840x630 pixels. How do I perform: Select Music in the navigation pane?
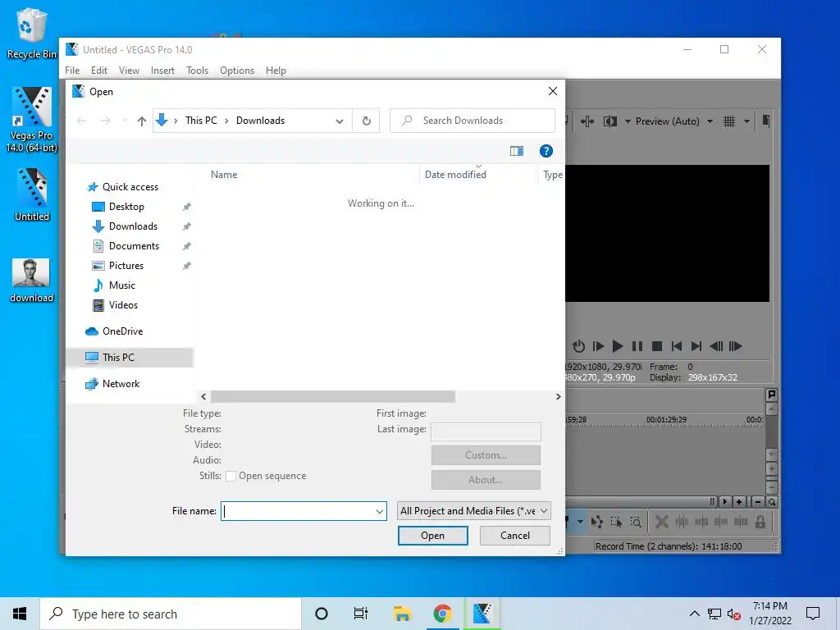[x=121, y=285]
